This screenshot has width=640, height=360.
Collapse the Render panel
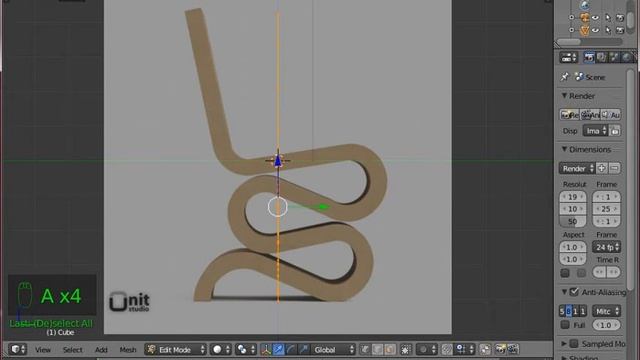(x=564, y=96)
